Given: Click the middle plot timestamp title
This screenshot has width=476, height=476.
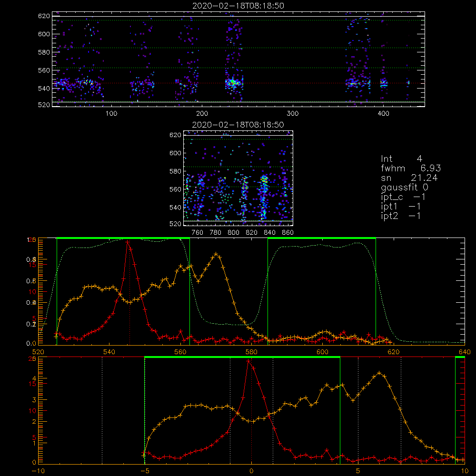Looking at the screenshot, I should 238,125.
